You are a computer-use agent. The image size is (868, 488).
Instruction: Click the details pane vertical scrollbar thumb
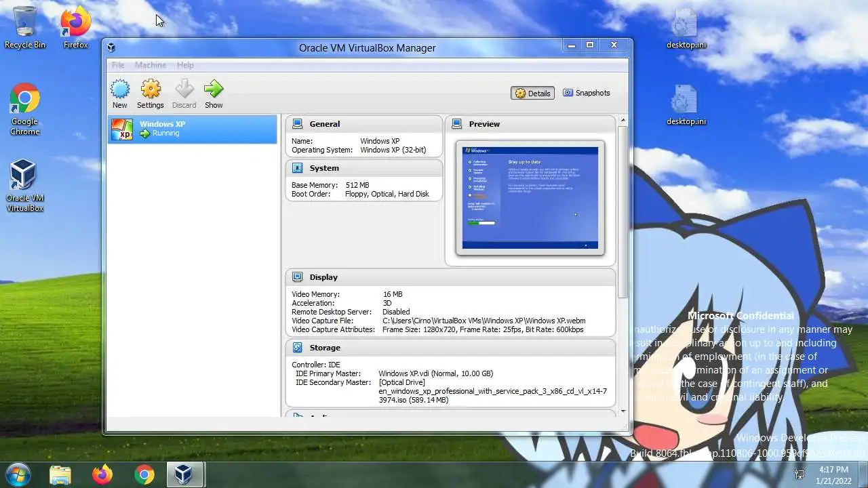click(x=623, y=211)
